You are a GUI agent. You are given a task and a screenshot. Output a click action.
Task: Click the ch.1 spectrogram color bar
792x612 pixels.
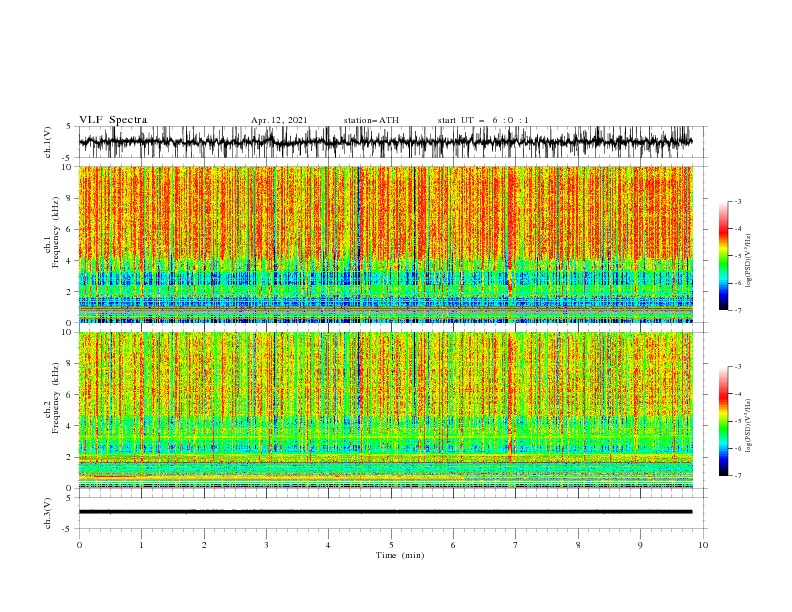click(723, 255)
